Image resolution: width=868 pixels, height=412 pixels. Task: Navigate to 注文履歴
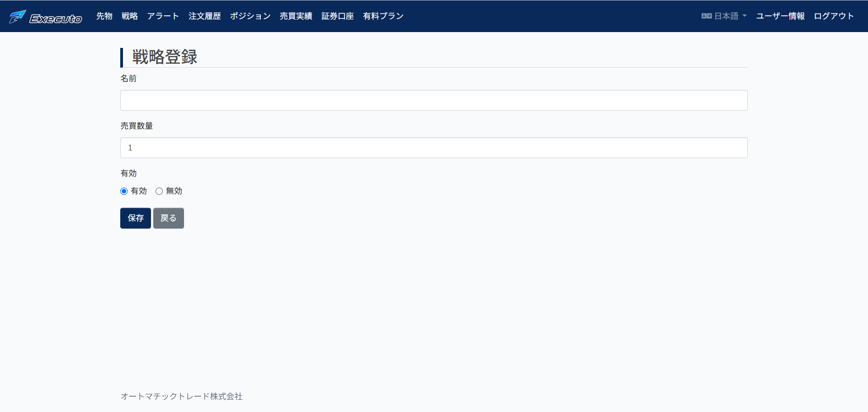205,16
